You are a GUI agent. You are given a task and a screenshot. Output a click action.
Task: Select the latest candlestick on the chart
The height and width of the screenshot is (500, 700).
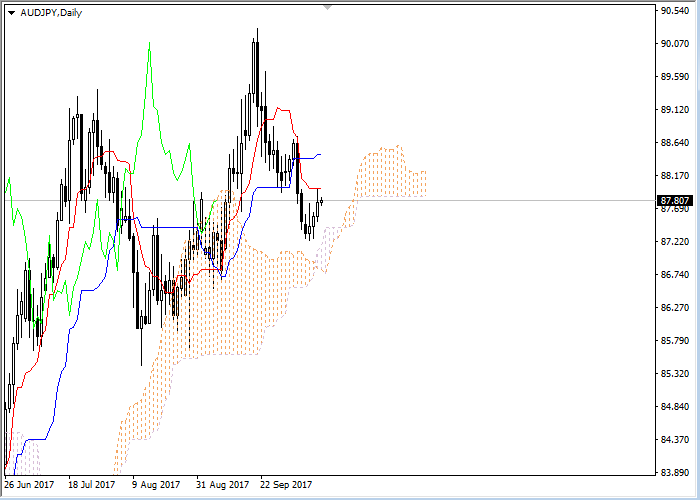coord(321,201)
